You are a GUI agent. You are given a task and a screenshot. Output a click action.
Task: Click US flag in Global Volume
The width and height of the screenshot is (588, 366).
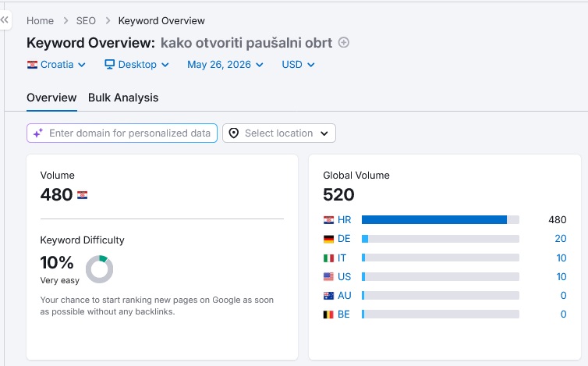(328, 277)
